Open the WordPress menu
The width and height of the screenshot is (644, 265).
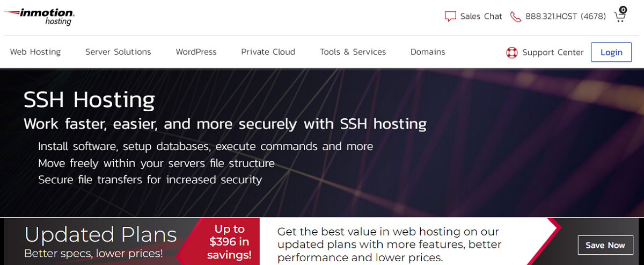196,52
